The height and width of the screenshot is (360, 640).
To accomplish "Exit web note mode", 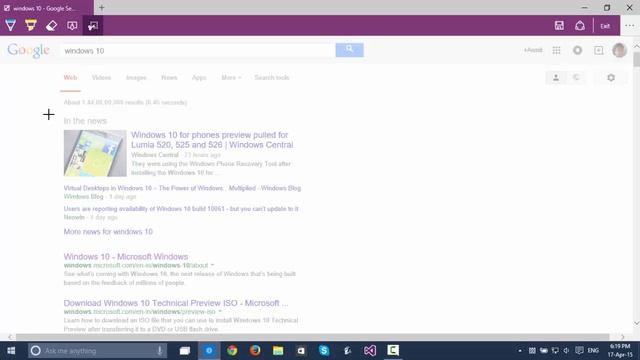I will pyautogui.click(x=605, y=26).
